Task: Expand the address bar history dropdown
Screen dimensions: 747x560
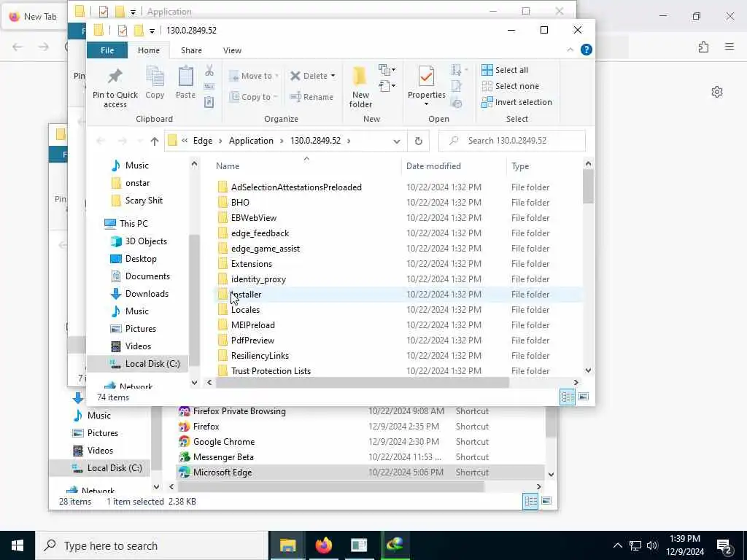Action: point(396,141)
